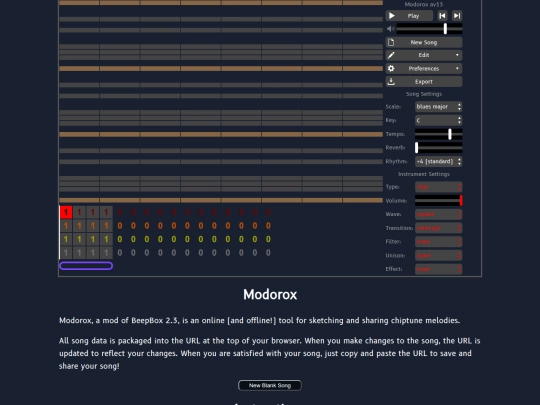Click the Export button label

[x=424, y=82]
